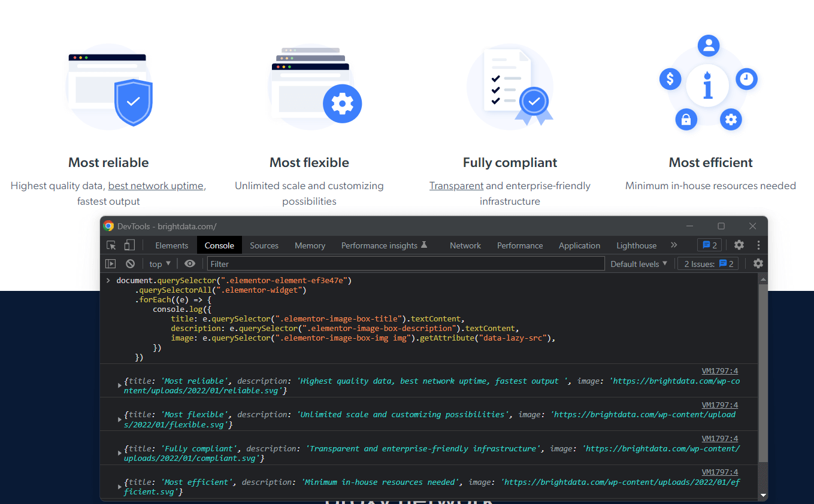Create a live expression with the eye icon

click(x=190, y=263)
